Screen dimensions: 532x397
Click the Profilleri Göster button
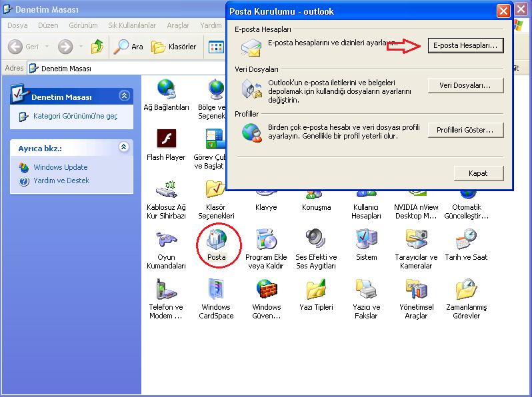pos(465,130)
